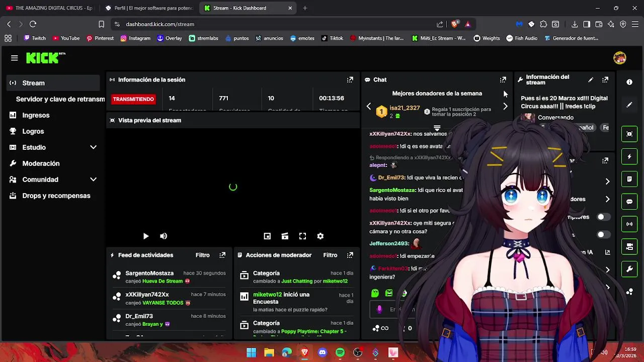The image size is (644, 362).
Task: Open the YouTube bookmark
Action: (x=66, y=38)
